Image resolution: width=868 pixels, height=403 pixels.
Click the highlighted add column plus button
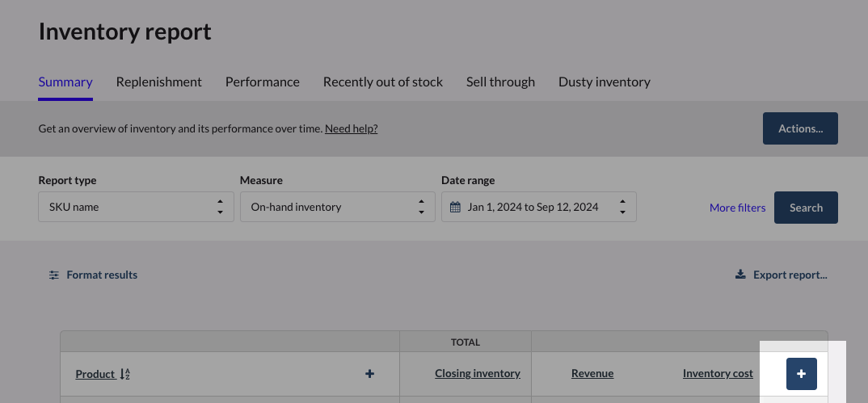801,374
